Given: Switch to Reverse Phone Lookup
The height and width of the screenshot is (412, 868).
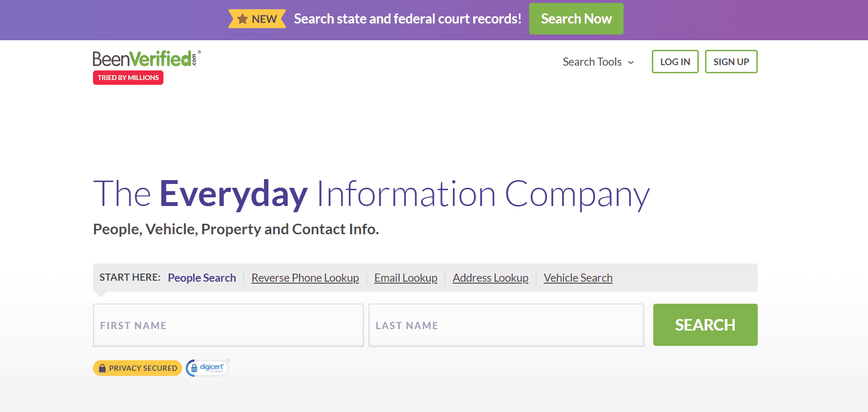Looking at the screenshot, I should [305, 278].
